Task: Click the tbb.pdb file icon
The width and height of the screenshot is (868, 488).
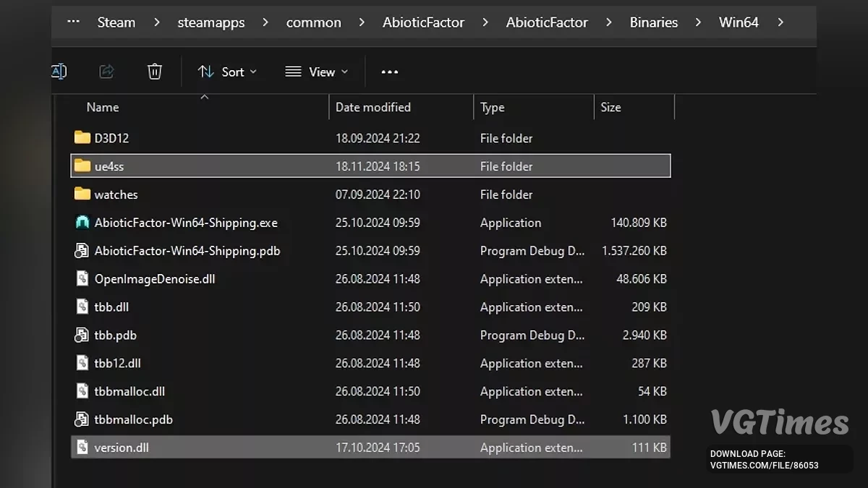Action: click(x=82, y=335)
